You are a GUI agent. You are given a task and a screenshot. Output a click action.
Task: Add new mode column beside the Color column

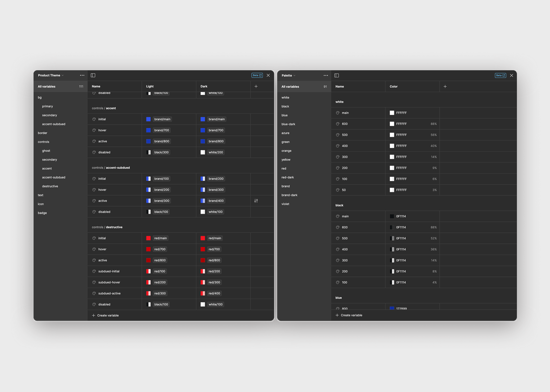click(x=445, y=87)
